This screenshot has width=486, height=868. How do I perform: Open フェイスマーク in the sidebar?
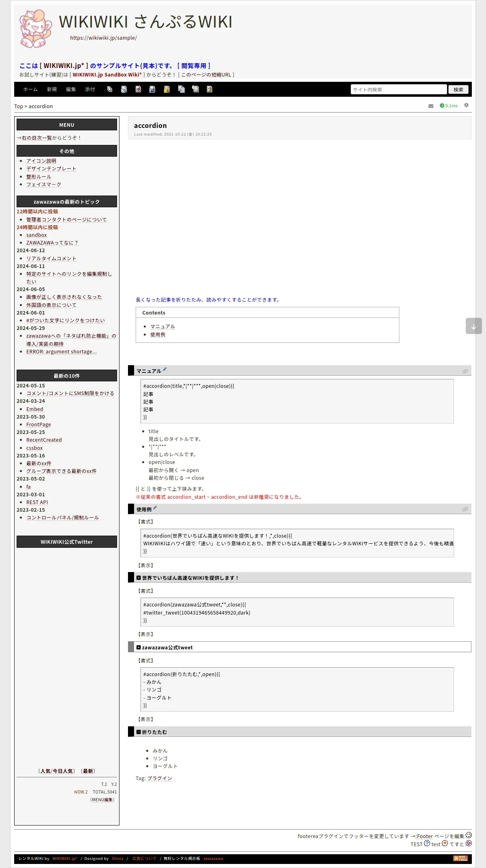(44, 185)
